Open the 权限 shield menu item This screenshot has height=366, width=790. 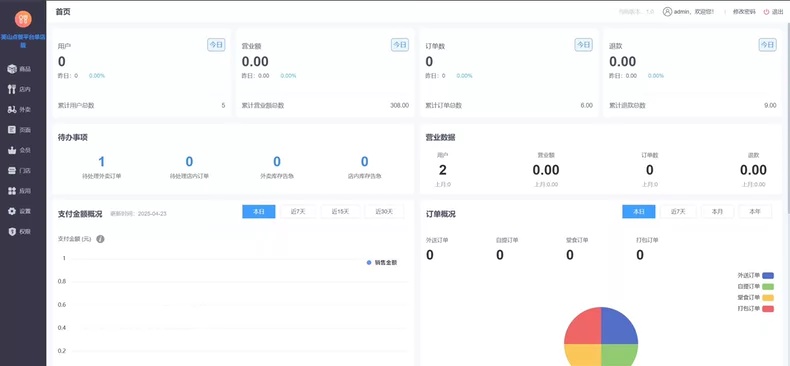pos(20,231)
